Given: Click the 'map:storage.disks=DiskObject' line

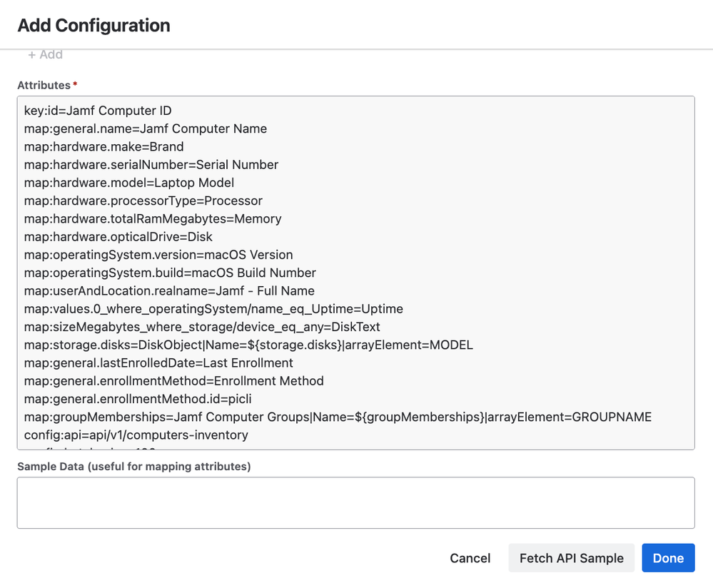Looking at the screenshot, I should click(248, 345).
